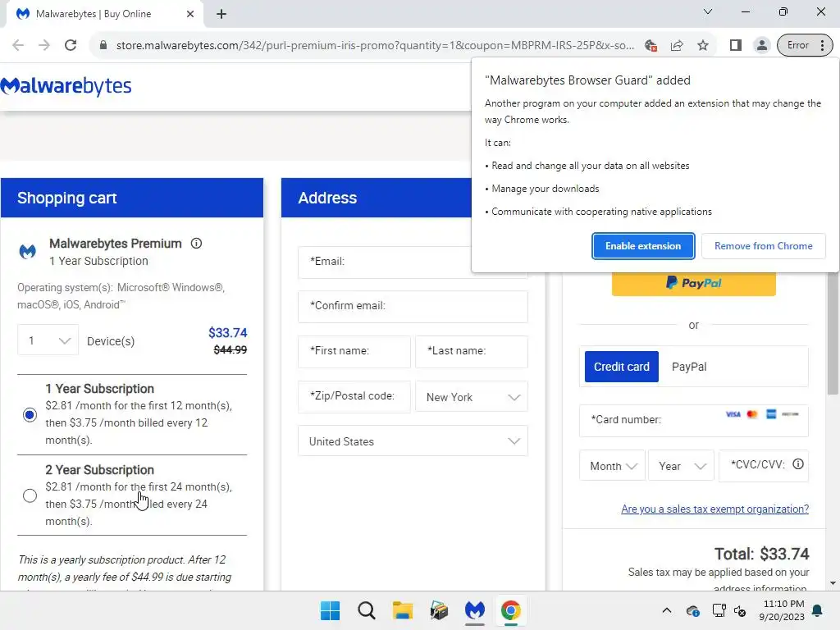
Task: Open the Chrome profile avatar
Action: click(761, 45)
